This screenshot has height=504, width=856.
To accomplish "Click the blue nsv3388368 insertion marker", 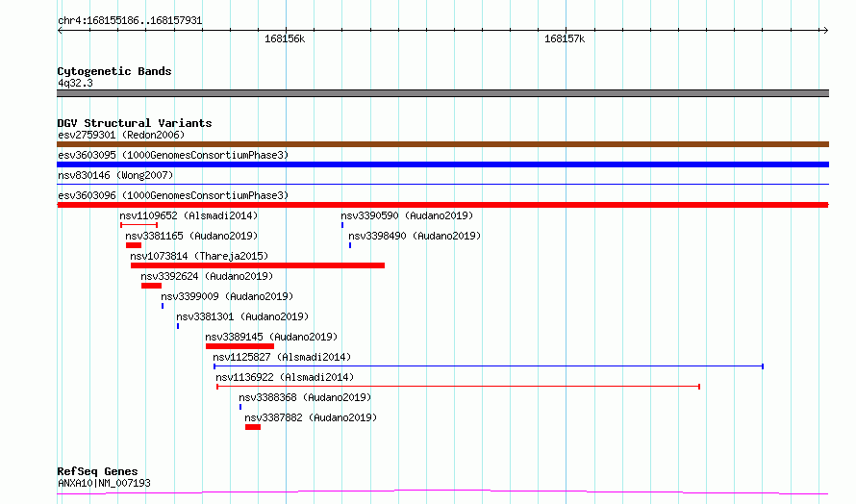I will pos(240,407).
